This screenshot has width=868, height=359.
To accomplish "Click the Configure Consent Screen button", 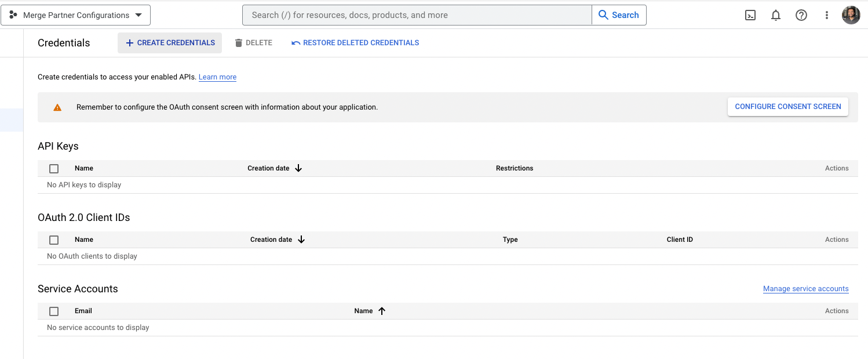I will (x=787, y=107).
